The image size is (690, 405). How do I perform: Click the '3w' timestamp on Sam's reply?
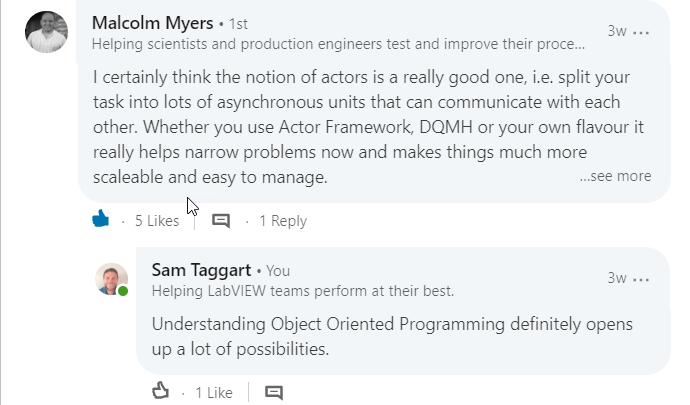(617, 278)
